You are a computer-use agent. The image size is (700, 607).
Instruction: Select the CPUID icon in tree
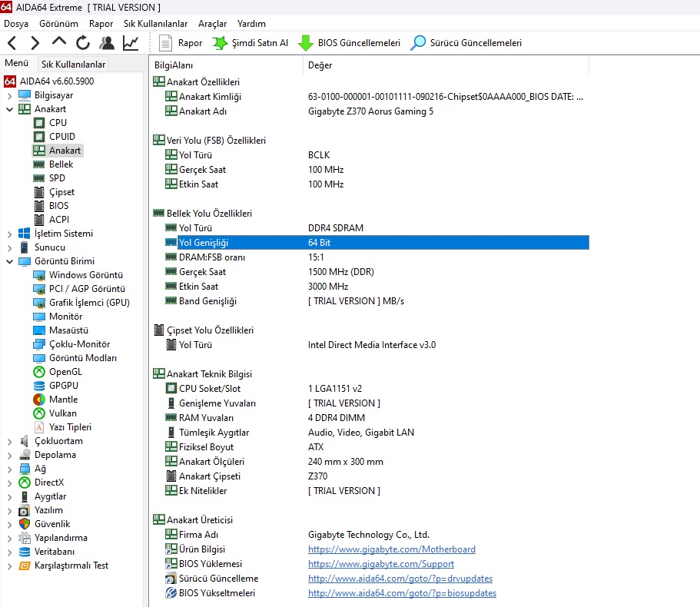[39, 137]
